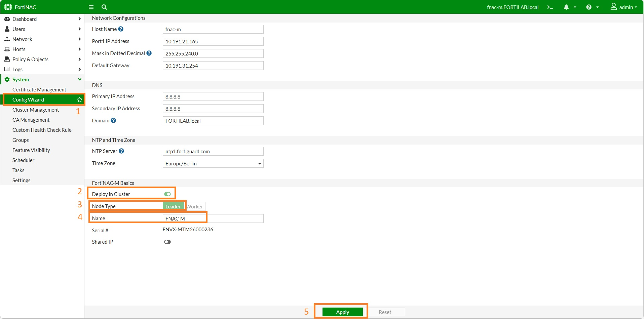Click the serial number FNVX-MTM26000236
644x319 pixels.
tap(188, 230)
